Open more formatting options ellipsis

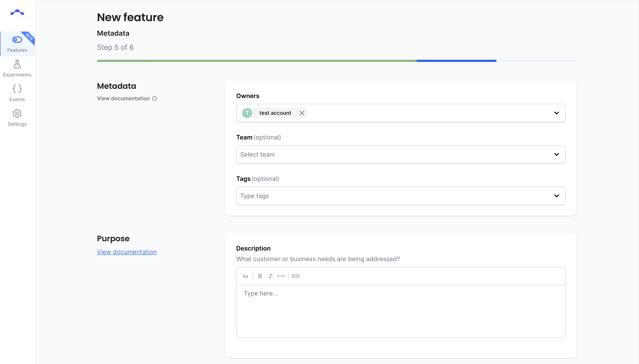point(281,276)
